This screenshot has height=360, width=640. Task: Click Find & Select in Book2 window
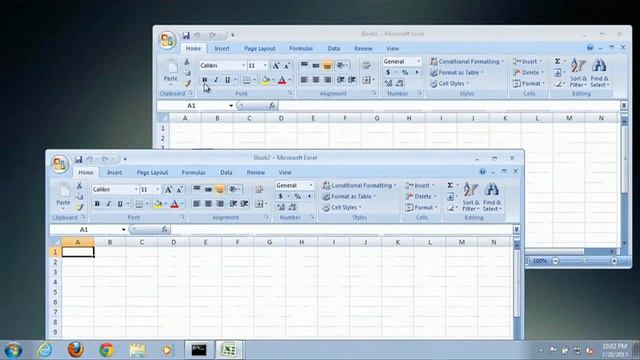pos(492,198)
